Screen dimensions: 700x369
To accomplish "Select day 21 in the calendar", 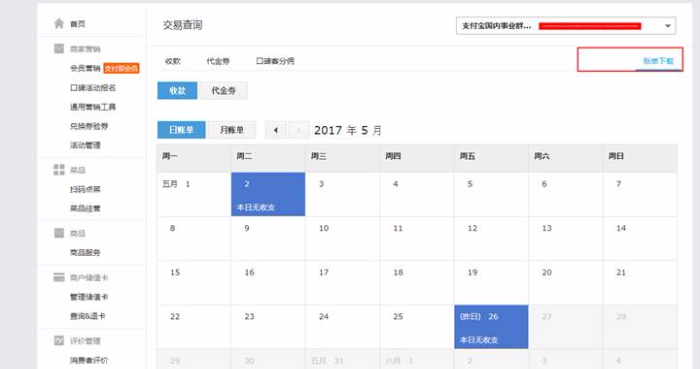I will [x=640, y=282].
